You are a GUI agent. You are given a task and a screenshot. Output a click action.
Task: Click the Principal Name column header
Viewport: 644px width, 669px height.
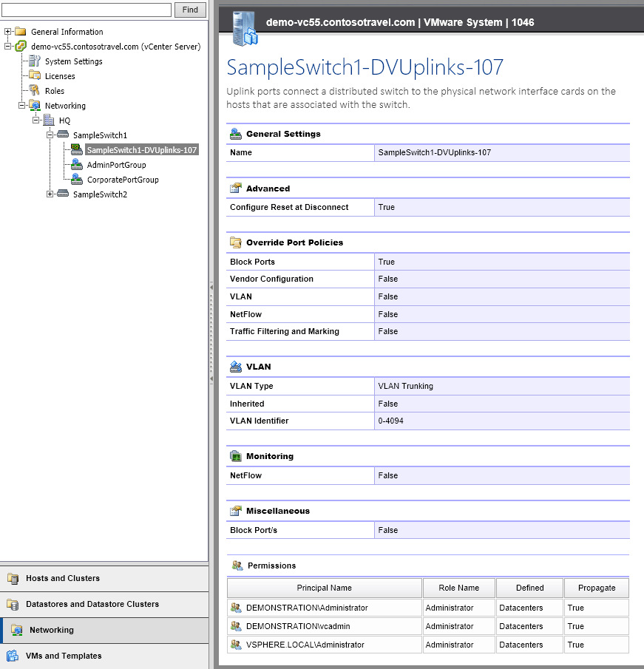coord(325,588)
